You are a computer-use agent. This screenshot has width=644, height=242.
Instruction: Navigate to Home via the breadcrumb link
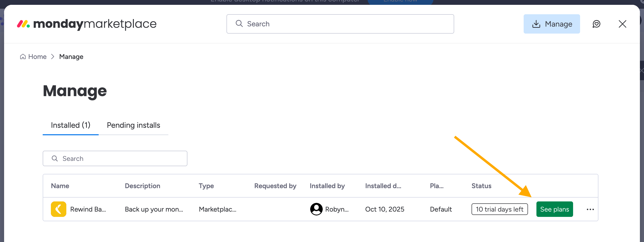37,56
